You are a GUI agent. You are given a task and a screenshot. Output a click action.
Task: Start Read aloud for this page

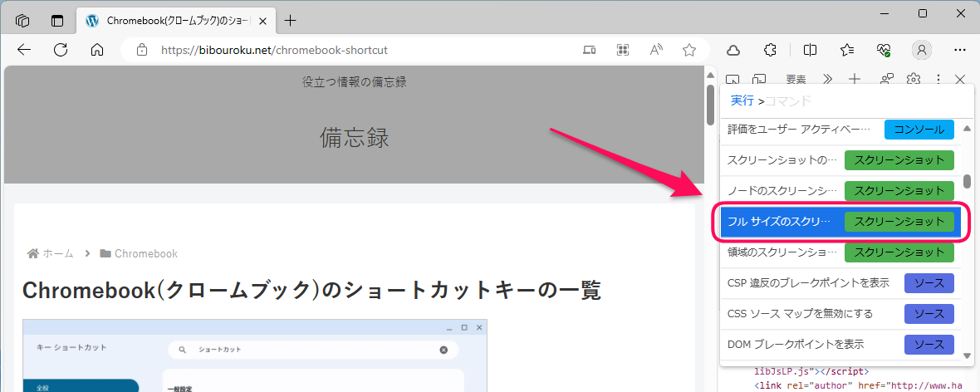[x=656, y=50]
